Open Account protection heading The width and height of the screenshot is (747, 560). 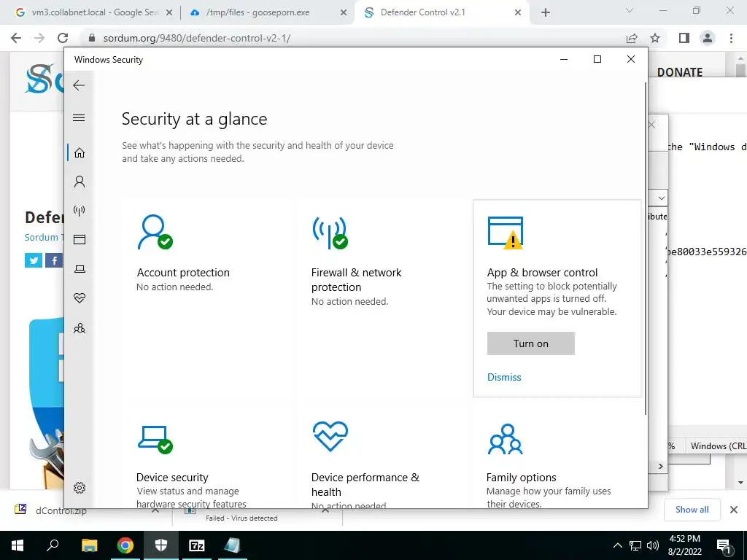click(183, 273)
